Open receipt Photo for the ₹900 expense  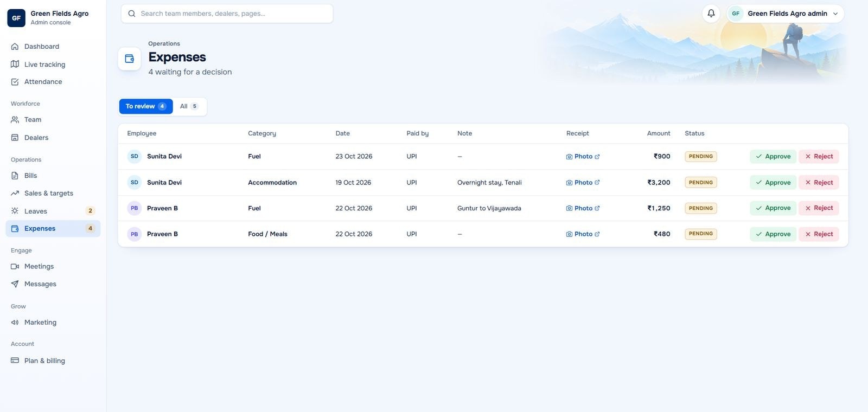click(x=583, y=156)
